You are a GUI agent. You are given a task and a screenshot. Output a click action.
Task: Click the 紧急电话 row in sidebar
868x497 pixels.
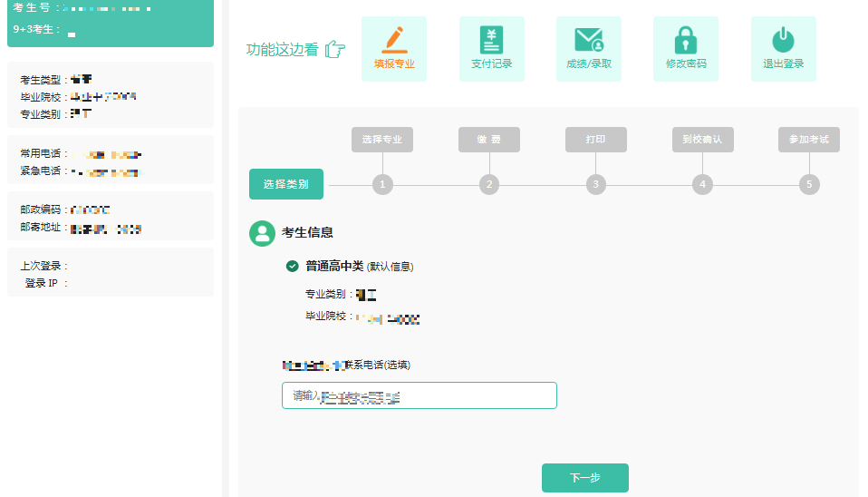pyautogui.click(x=81, y=171)
